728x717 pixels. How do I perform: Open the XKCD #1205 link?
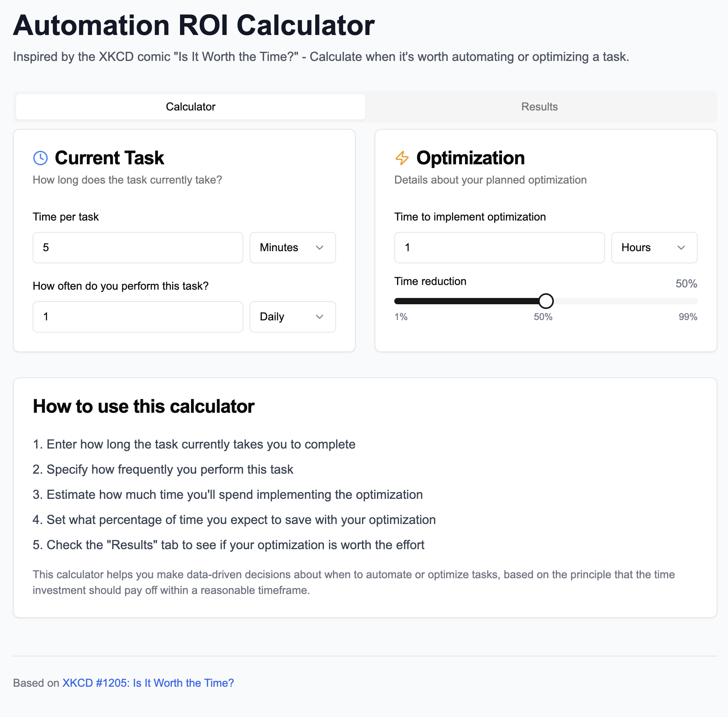click(x=148, y=683)
